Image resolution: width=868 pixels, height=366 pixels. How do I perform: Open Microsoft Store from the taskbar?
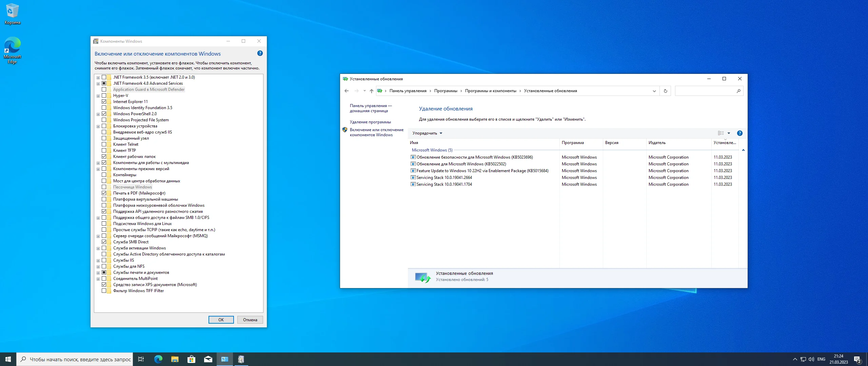coord(191,359)
